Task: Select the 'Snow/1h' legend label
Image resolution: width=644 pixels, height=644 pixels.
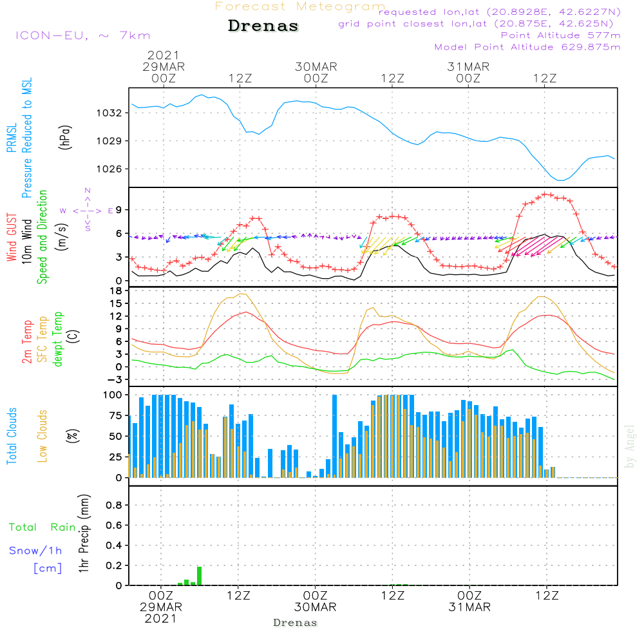Action: click(36, 551)
